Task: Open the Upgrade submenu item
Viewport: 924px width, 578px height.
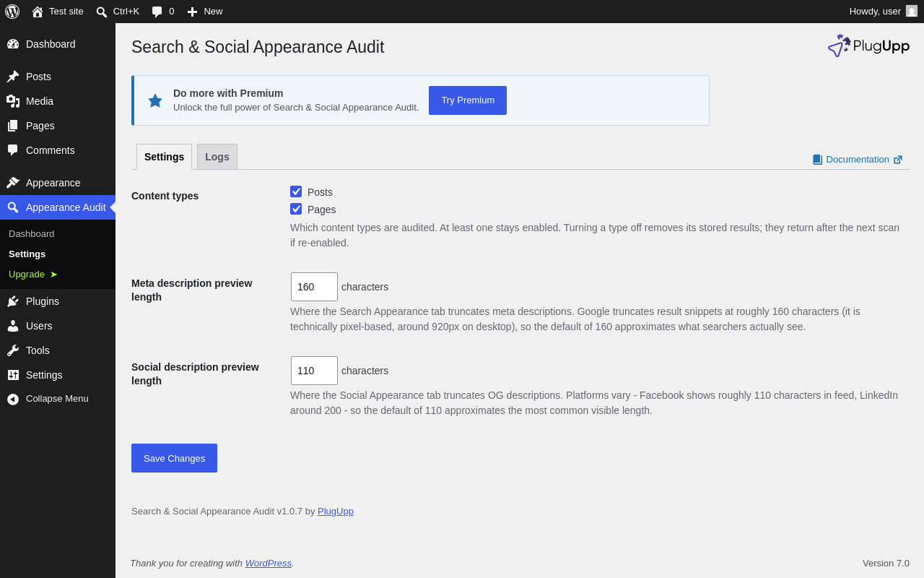Action: click(x=33, y=275)
